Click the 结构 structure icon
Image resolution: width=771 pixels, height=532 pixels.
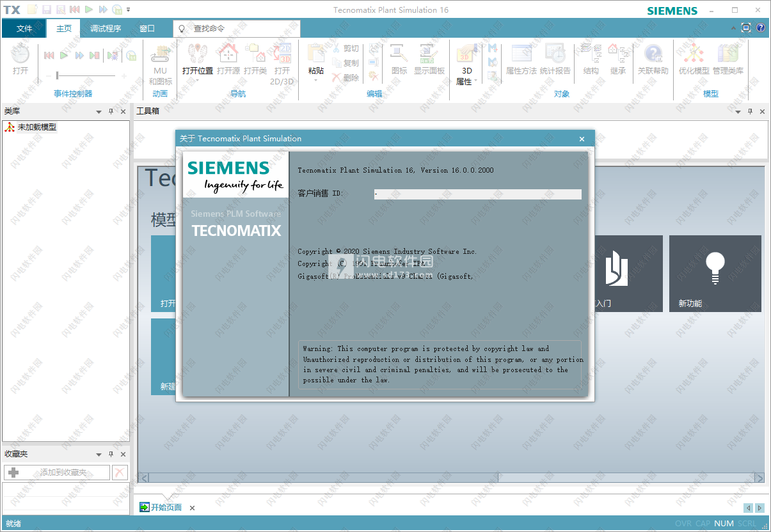[591, 54]
